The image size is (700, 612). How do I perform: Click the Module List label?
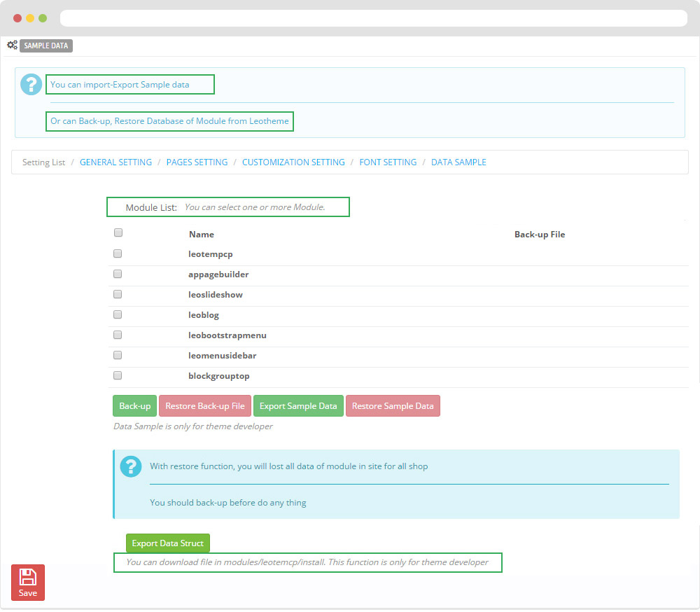[x=151, y=208]
